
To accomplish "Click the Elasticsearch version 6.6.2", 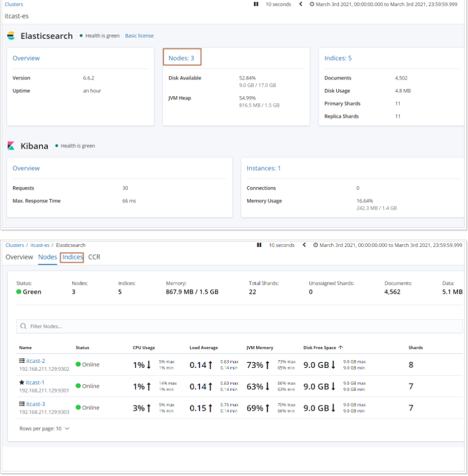I will [89, 78].
